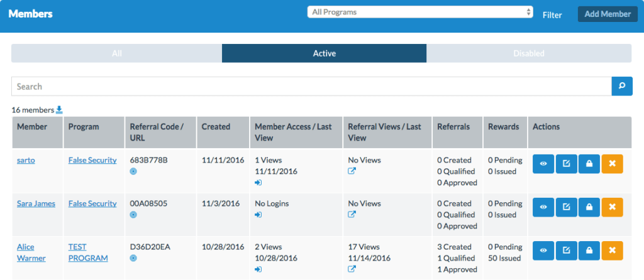The image size is (644, 280).
Task: Lock Sara James account
Action: pyautogui.click(x=589, y=207)
